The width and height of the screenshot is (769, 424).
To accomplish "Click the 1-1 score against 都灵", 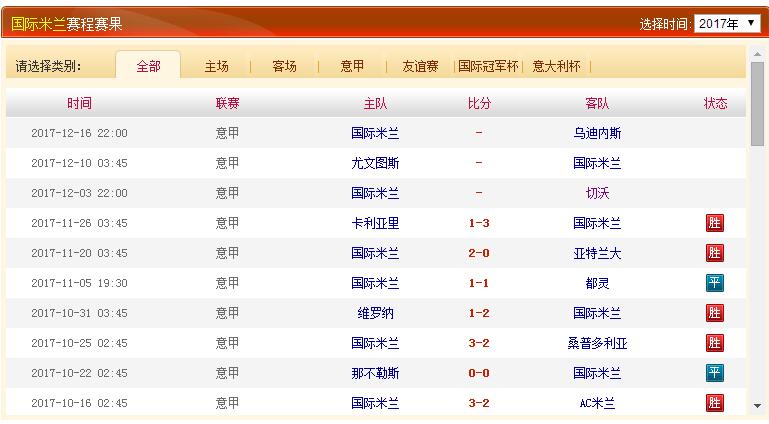I will [479, 283].
